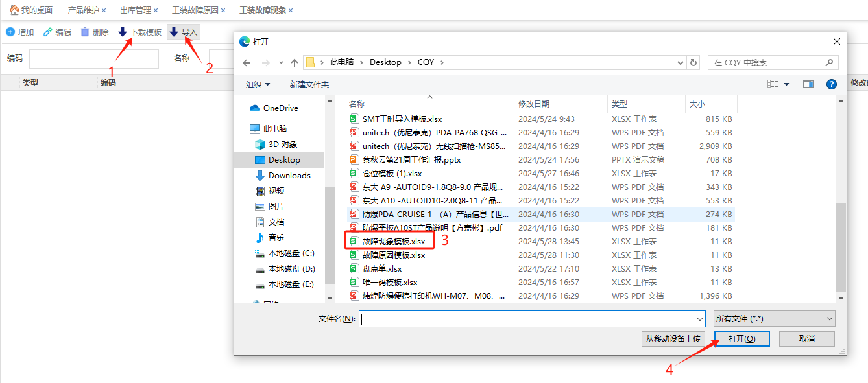
Task: Toggle the preview pane icon
Action: click(x=808, y=84)
